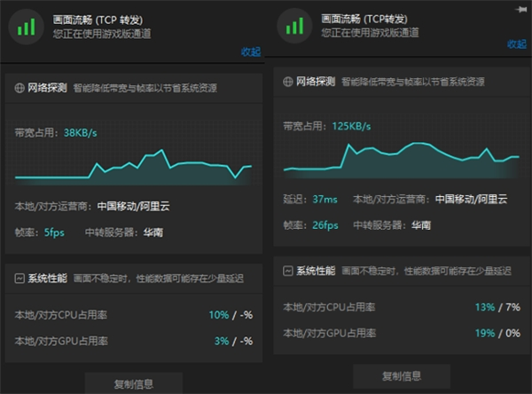532x394 pixels.
Task: Click the 10% / -% CPU usage value
Action: [231, 315]
